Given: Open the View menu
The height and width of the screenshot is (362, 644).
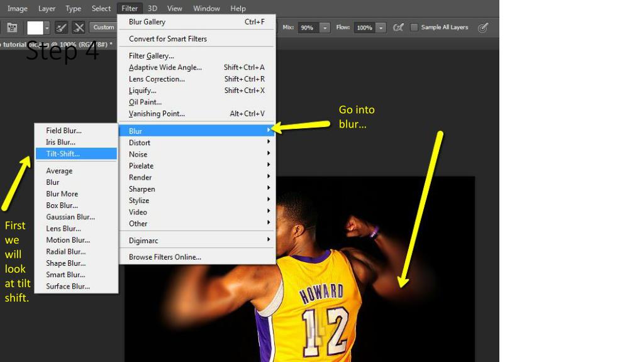Looking at the screenshot, I should pos(175,8).
